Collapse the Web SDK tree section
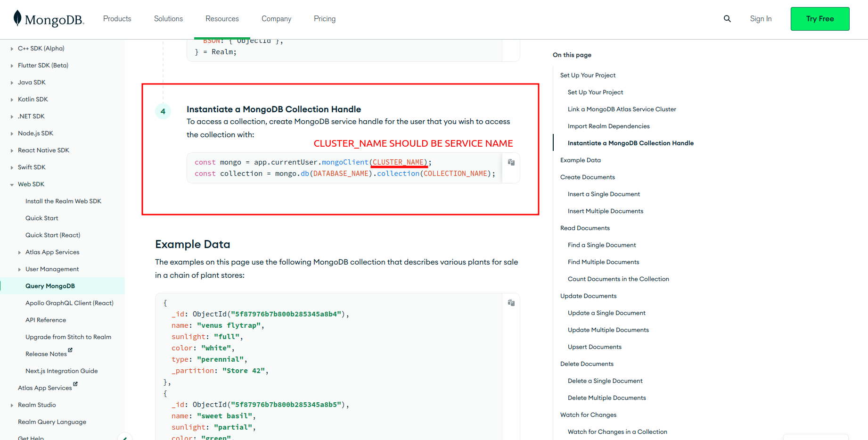Screen dimensions: 868x440 tap(12, 184)
